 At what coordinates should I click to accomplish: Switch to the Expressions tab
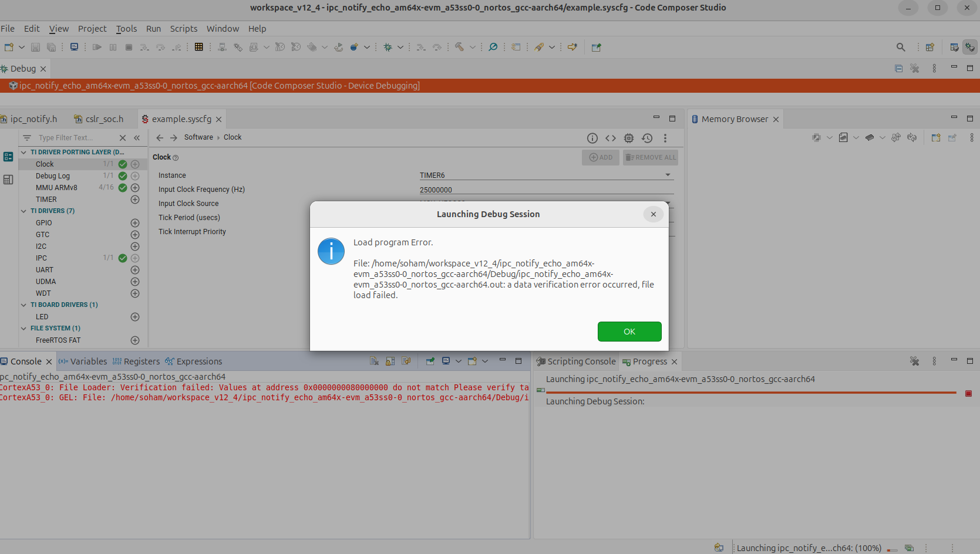tap(194, 362)
